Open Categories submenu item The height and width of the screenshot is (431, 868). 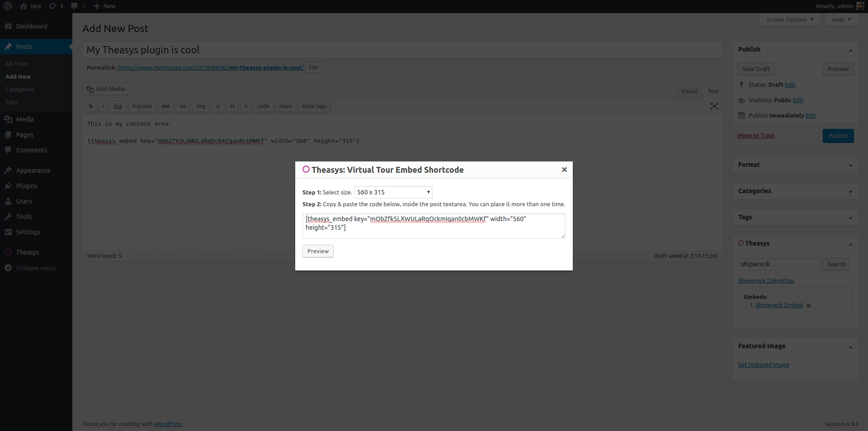(20, 90)
